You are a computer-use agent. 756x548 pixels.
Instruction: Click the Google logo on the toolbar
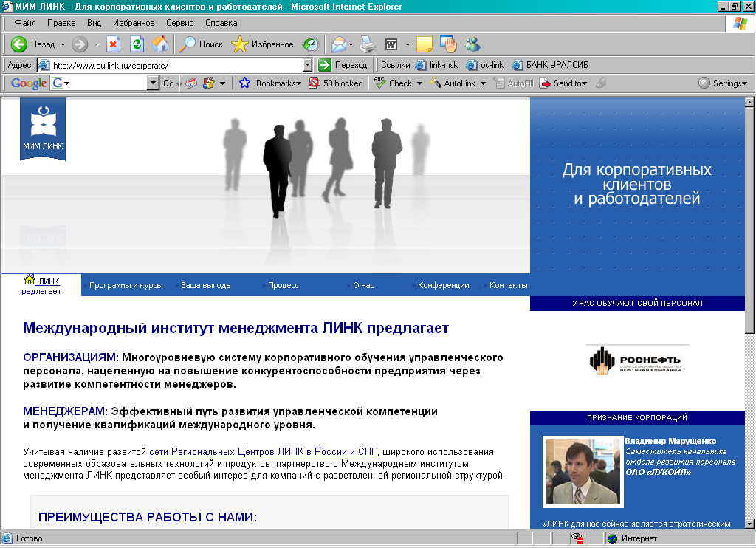coord(29,83)
